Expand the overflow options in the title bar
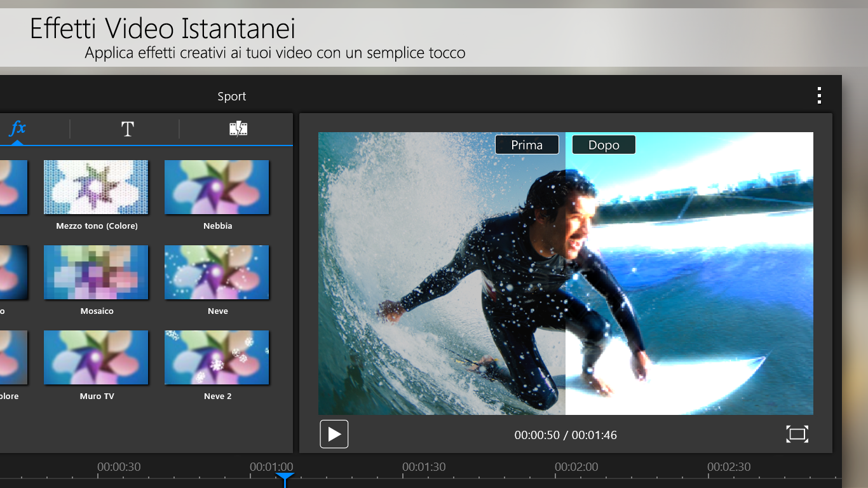This screenshot has height=488, width=868. coord(819,96)
